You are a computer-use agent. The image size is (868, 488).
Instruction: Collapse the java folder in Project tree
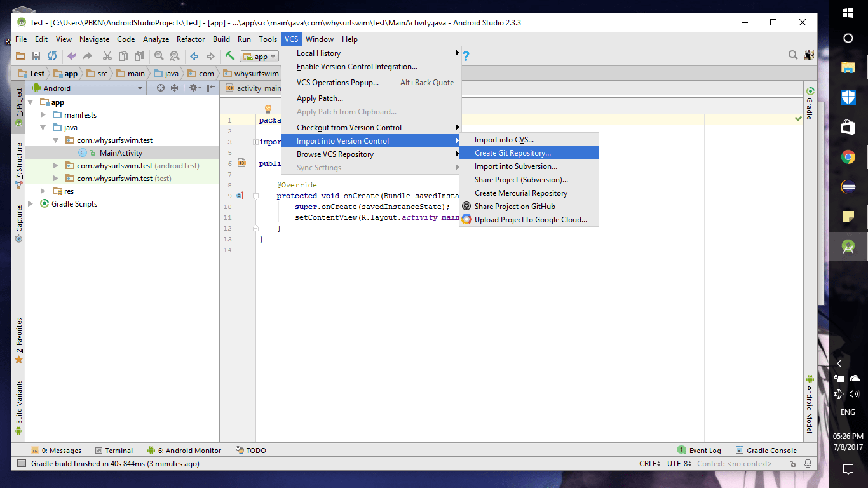(x=43, y=127)
